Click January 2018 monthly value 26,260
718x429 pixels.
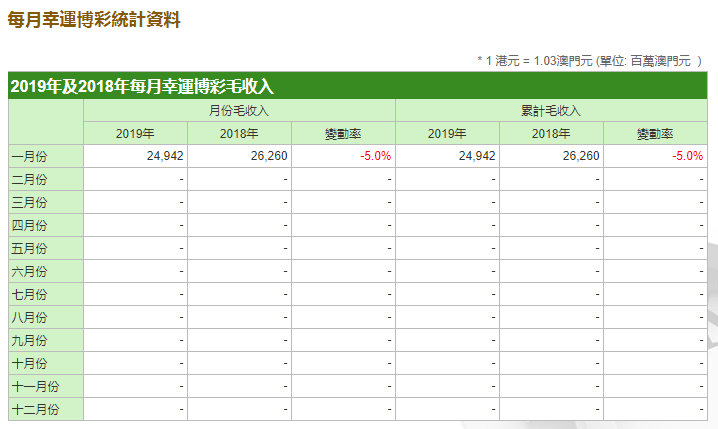269,156
